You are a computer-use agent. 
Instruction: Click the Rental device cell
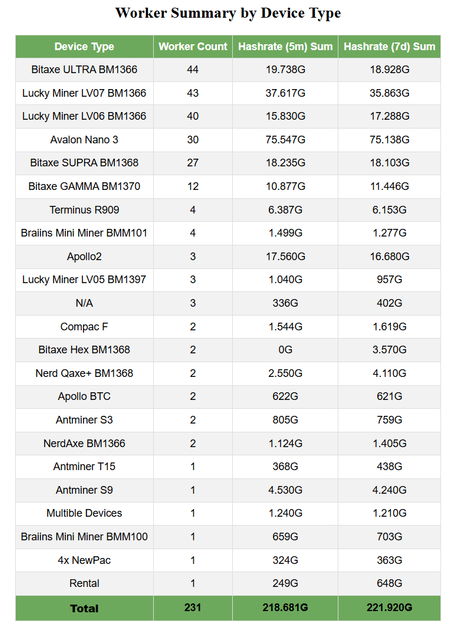point(84,583)
